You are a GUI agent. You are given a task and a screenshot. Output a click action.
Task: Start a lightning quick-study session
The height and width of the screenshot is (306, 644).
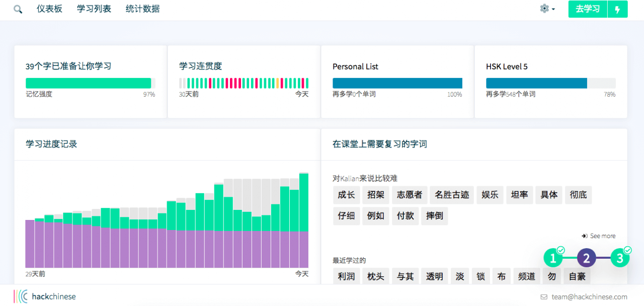tap(618, 9)
